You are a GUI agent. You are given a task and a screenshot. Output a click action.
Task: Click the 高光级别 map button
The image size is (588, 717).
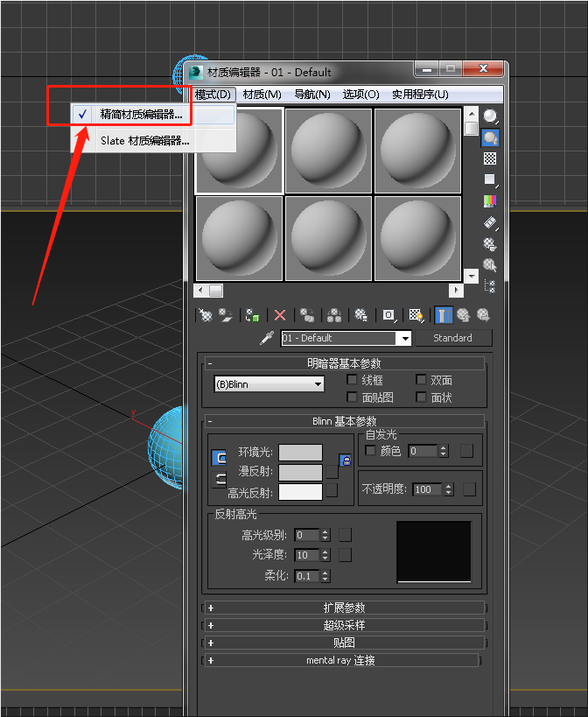click(345, 535)
